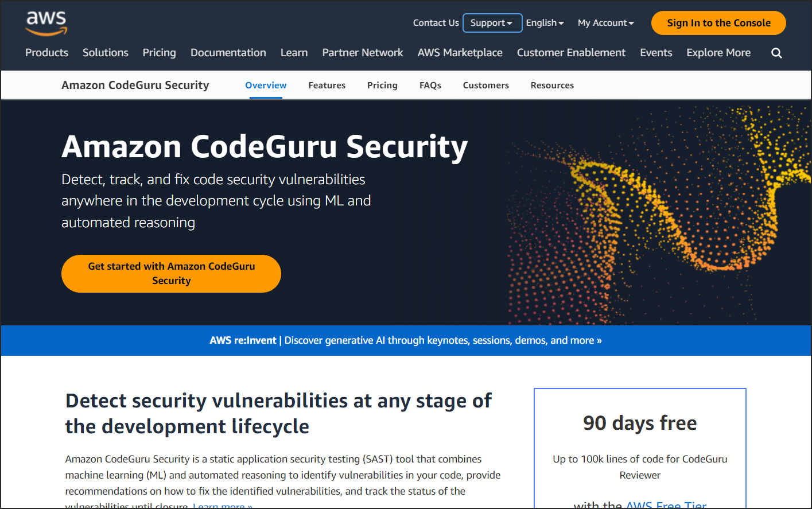Screen dimensions: 812x509
Task: Open the search magnifier icon
Action: 776,53
